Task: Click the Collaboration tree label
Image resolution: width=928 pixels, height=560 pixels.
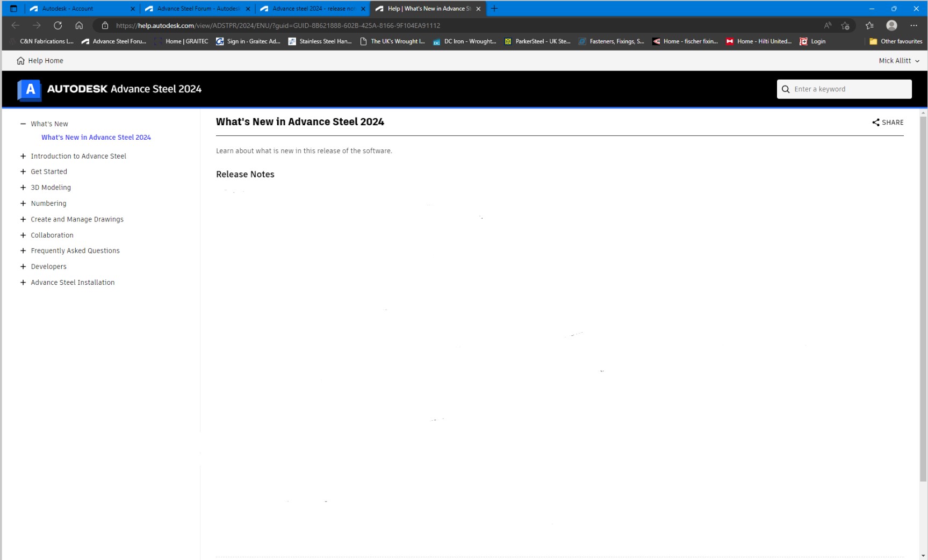Action: tap(52, 235)
